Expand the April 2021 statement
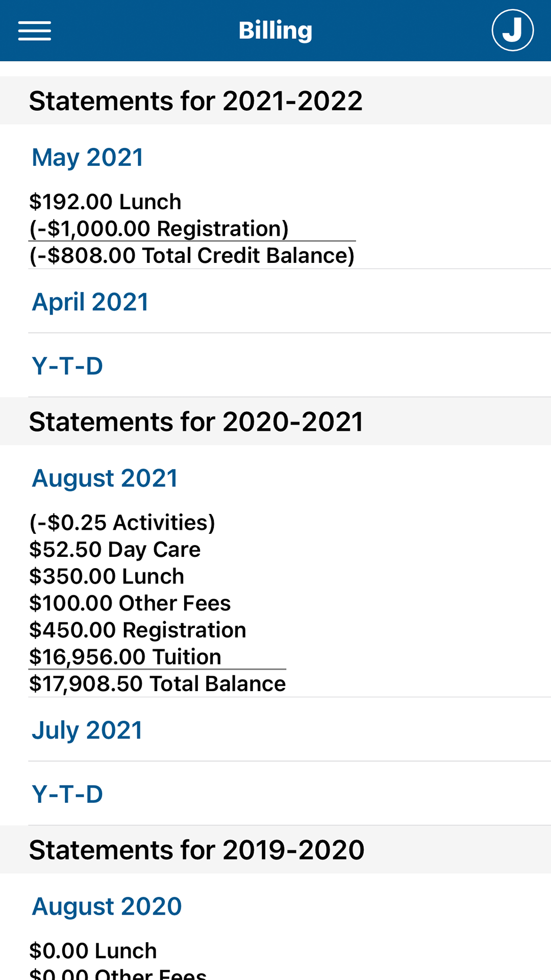 click(x=90, y=302)
